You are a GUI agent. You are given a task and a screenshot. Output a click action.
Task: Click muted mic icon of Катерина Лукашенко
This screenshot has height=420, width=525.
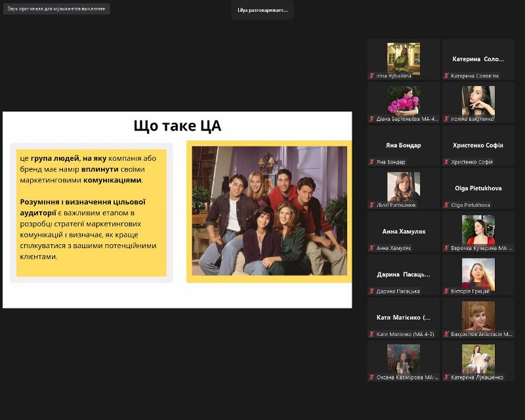446,377
